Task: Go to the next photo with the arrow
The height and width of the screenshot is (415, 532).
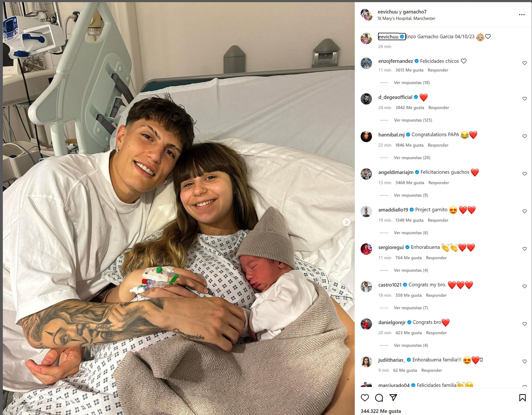Action: [346, 222]
